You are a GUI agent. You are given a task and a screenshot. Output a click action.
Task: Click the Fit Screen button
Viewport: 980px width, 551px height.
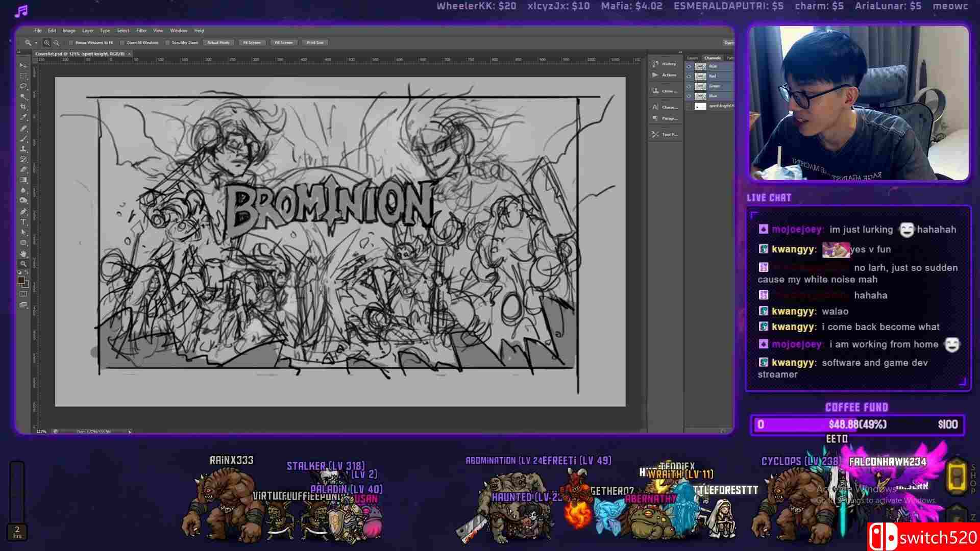(252, 42)
